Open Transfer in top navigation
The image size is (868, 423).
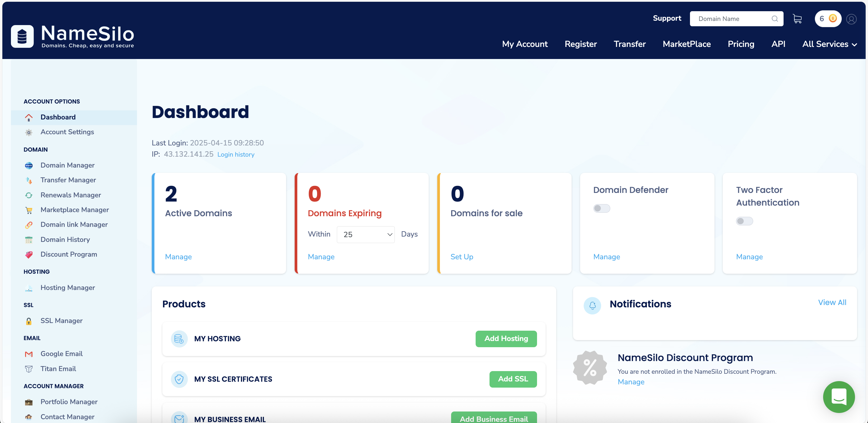pos(629,44)
